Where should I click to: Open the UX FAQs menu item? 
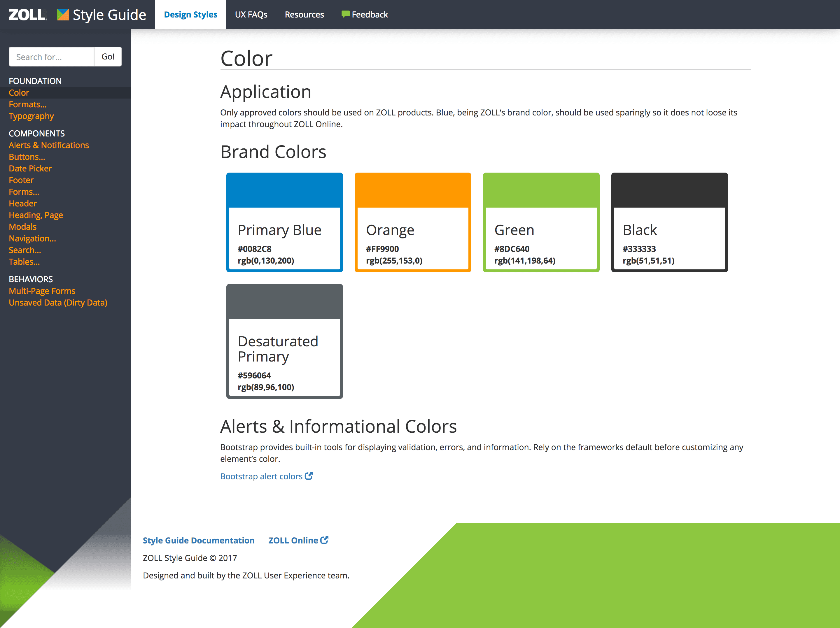(251, 14)
